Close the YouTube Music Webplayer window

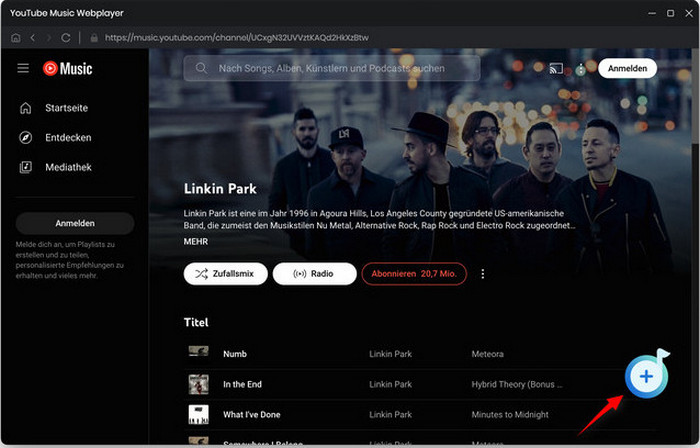tap(689, 13)
